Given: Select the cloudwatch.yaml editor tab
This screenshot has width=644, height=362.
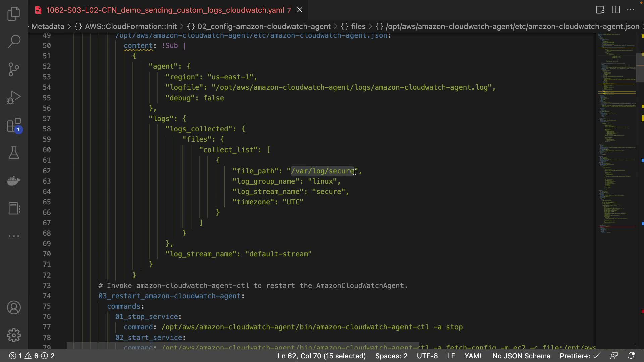Looking at the screenshot, I should [x=165, y=10].
